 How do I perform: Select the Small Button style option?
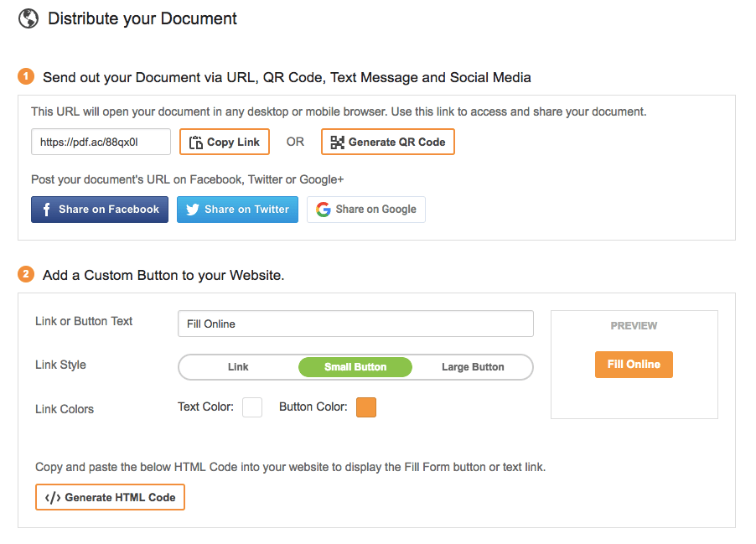tap(355, 367)
